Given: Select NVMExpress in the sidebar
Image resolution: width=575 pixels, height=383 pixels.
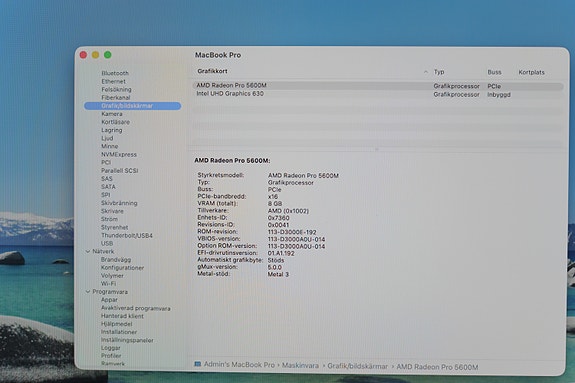Looking at the screenshot, I should click(119, 154).
